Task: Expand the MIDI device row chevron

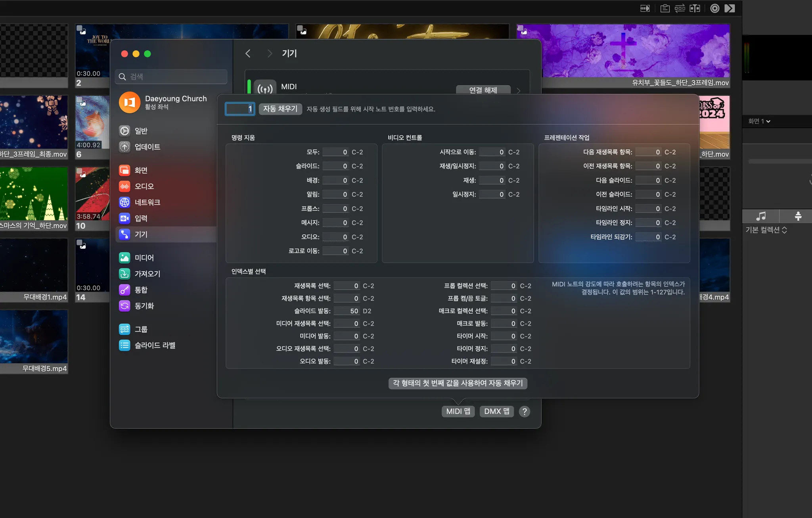Action: click(x=519, y=90)
